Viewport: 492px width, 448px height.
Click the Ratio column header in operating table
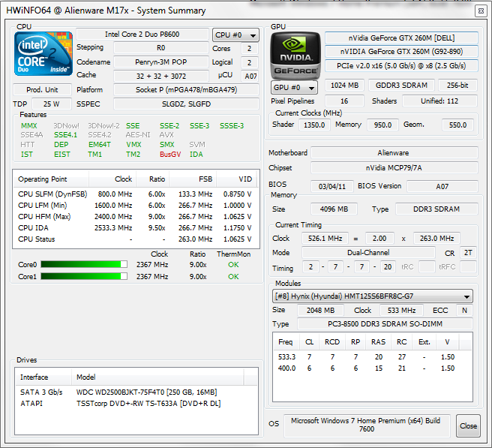click(x=152, y=179)
